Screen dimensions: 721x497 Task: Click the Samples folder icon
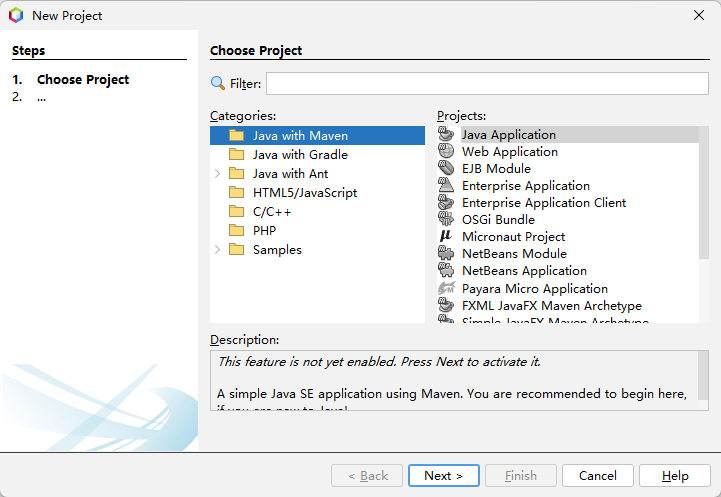click(x=237, y=250)
